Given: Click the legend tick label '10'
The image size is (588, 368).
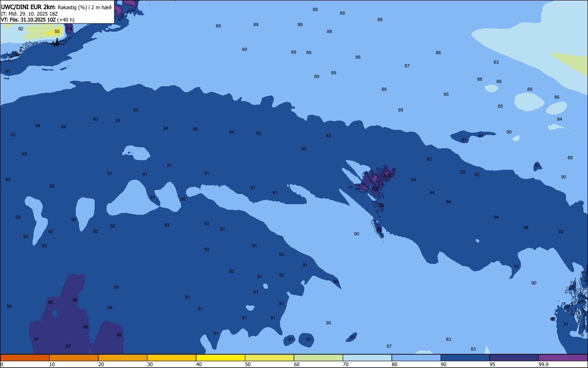Looking at the screenshot, I should [x=52, y=364].
